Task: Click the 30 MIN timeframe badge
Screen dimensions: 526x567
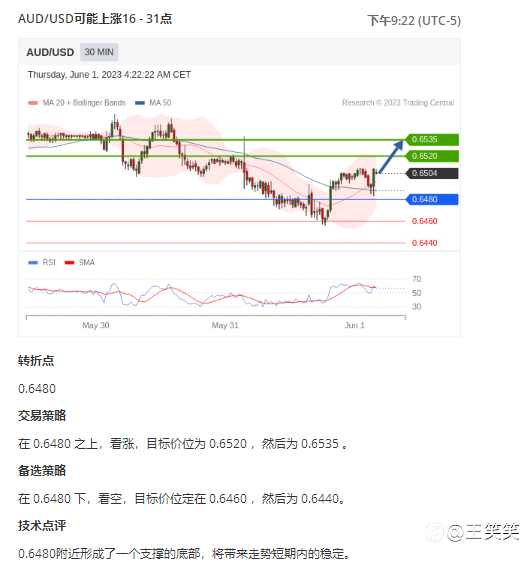Action: coord(99,52)
